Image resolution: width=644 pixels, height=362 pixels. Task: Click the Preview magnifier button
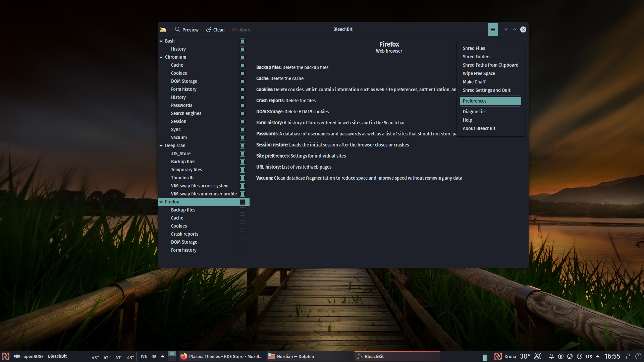(x=186, y=29)
